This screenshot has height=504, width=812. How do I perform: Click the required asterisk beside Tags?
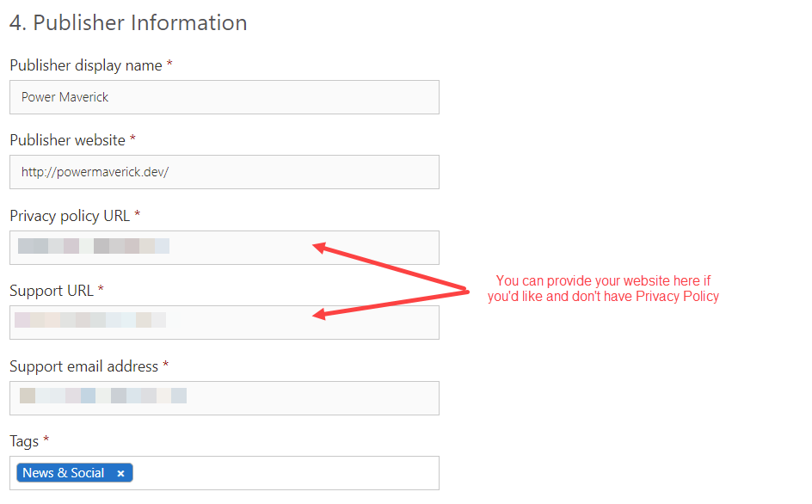click(x=46, y=440)
